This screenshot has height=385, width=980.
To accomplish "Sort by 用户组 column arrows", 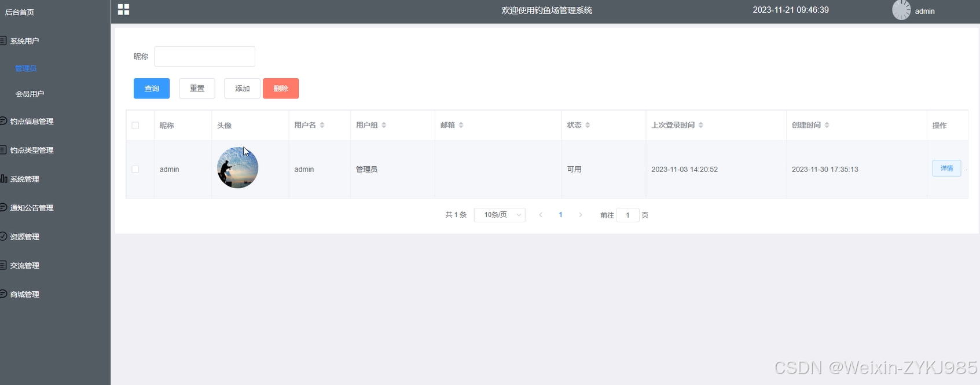I will [384, 125].
